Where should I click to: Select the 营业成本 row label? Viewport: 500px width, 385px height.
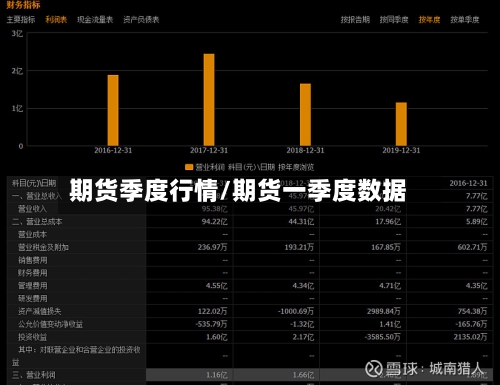pos(32,235)
